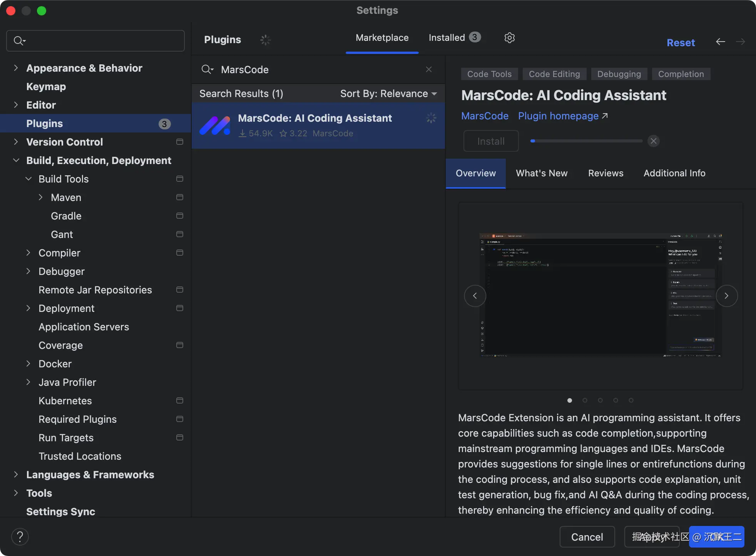
Task: Open the Reviews tab
Action: [605, 173]
